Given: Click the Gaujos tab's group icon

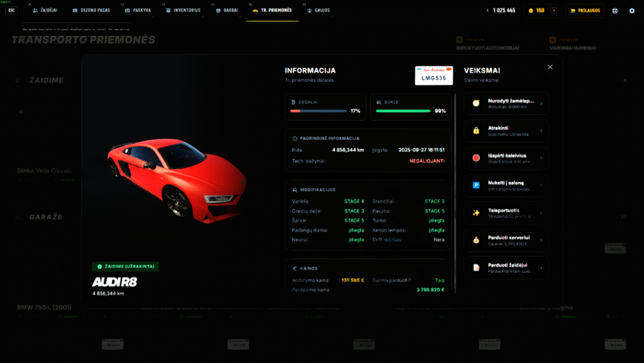Looking at the screenshot, I should tap(309, 10).
